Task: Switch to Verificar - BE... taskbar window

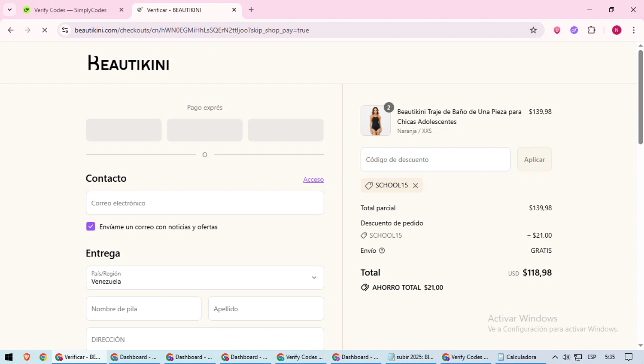Action: click(79, 357)
